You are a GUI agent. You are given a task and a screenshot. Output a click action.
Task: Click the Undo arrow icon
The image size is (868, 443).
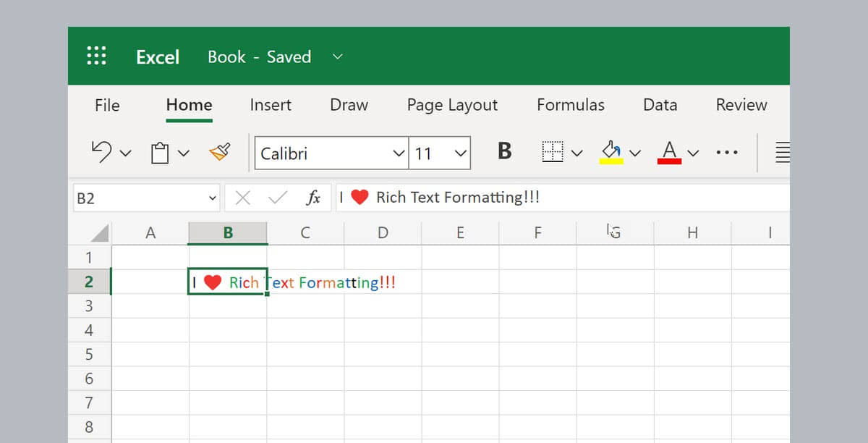coord(102,152)
